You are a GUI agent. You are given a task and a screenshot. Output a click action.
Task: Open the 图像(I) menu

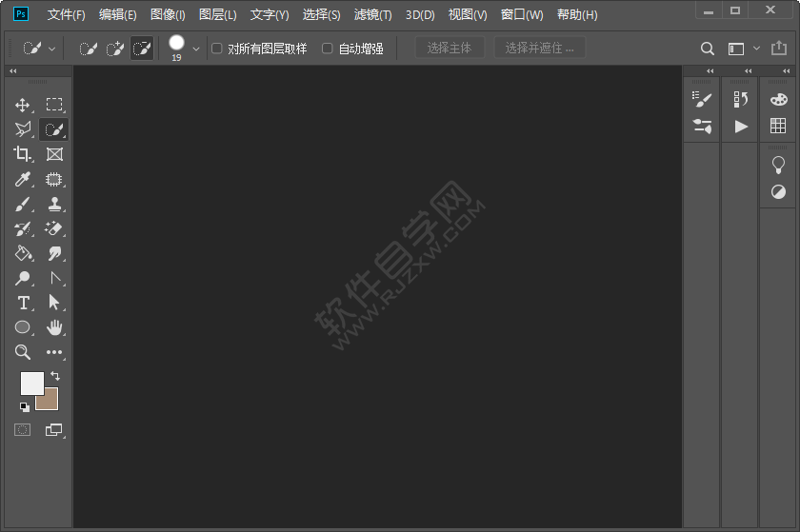[x=168, y=15]
